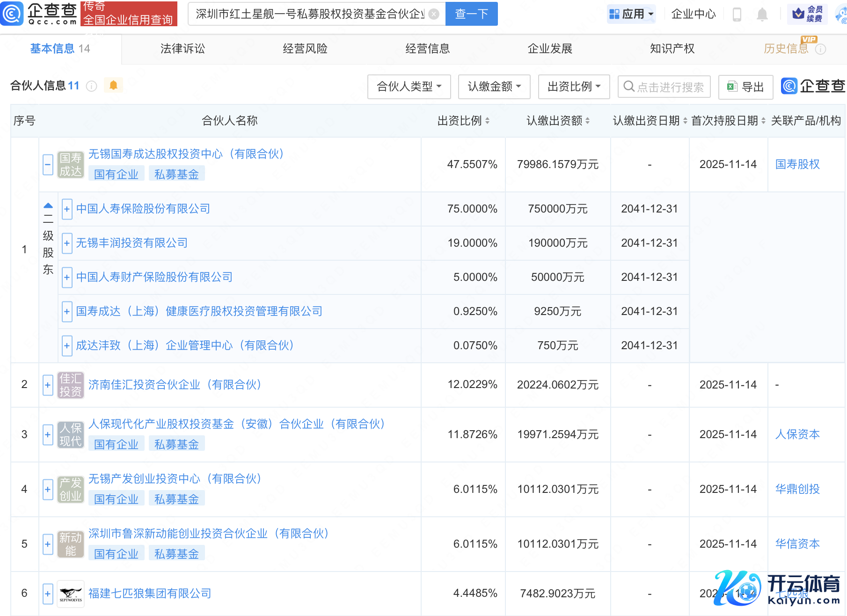The width and height of the screenshot is (847, 616).
Task: Open the 应用 dropdown menu
Action: tap(631, 14)
